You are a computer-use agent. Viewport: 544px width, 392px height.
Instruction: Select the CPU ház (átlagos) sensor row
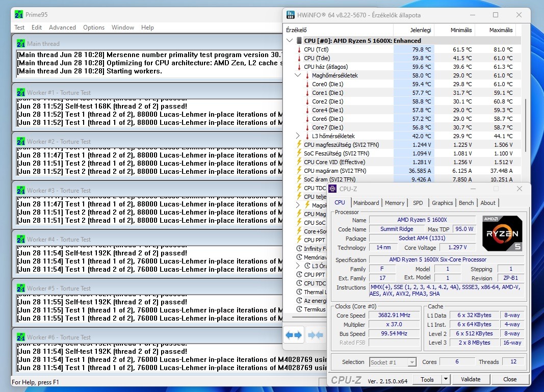pyautogui.click(x=402, y=67)
